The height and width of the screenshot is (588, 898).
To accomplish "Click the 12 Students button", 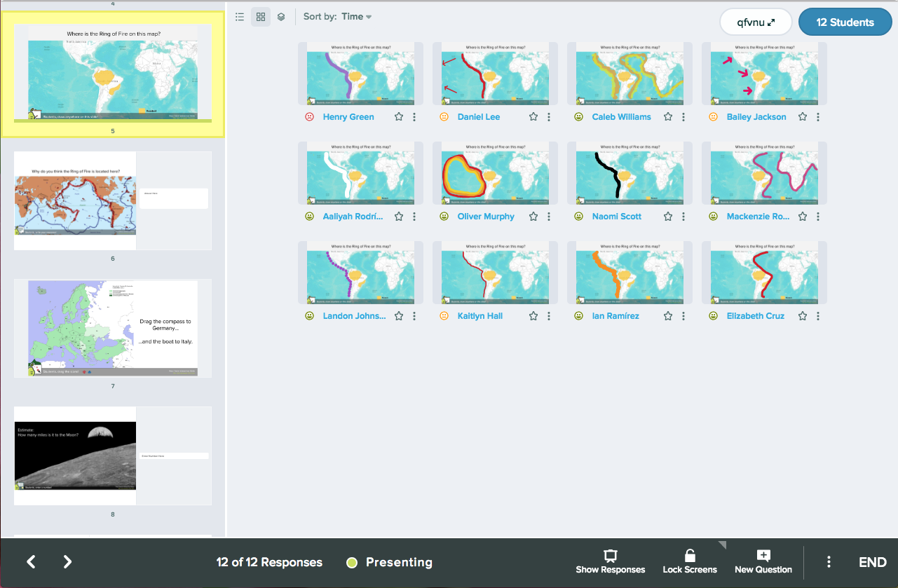I will (x=845, y=22).
